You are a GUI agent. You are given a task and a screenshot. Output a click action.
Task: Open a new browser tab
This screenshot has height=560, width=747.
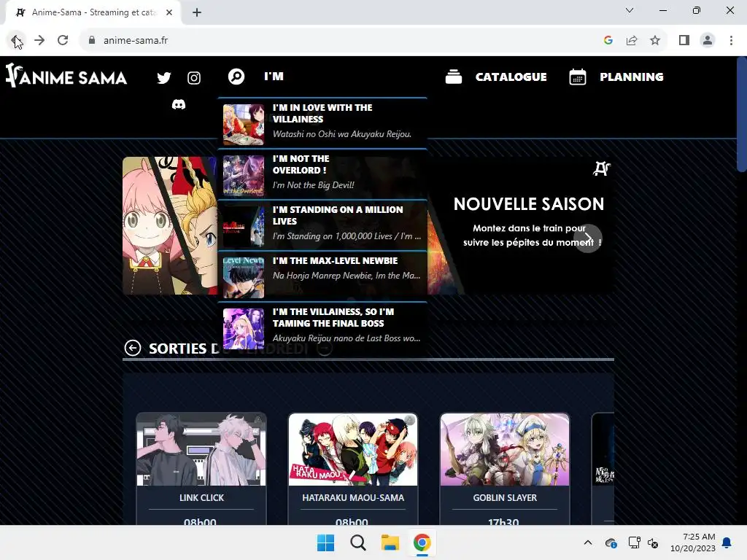(x=197, y=12)
